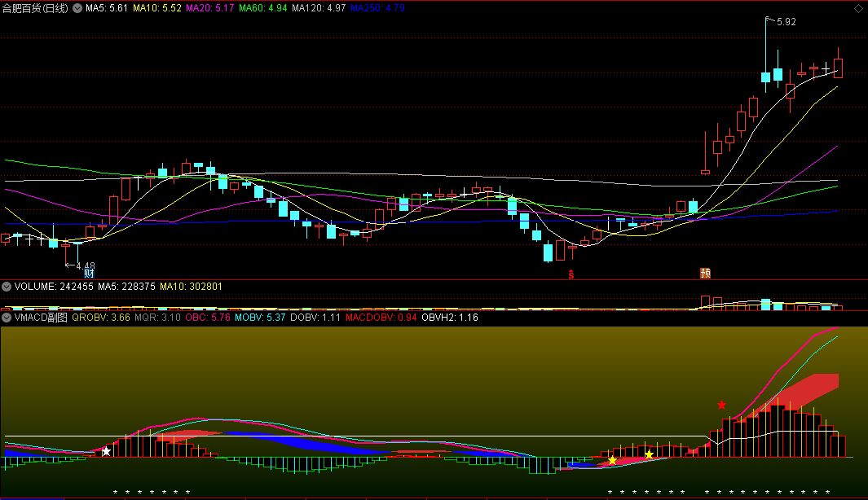868x500 pixels.
Task: Click the white star signal in VMACD panel
Action: tap(106, 452)
